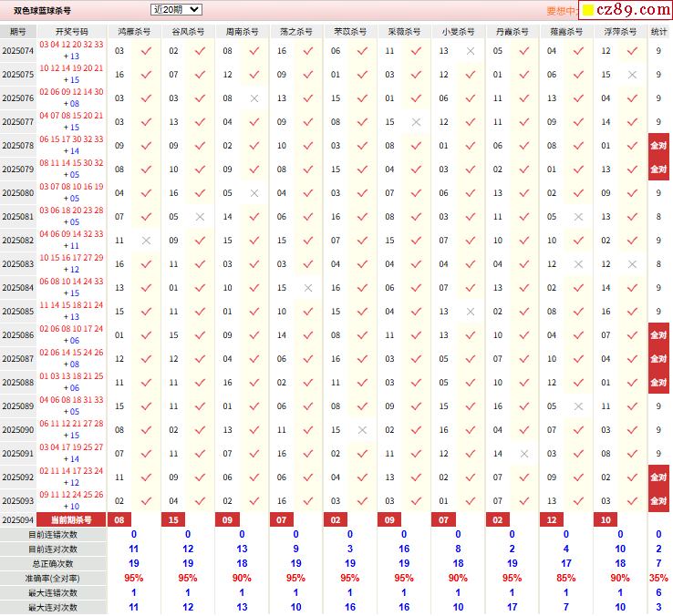Click the 全对 badge for period 2025079
The width and height of the screenshot is (673, 616).
pyautogui.click(x=658, y=169)
